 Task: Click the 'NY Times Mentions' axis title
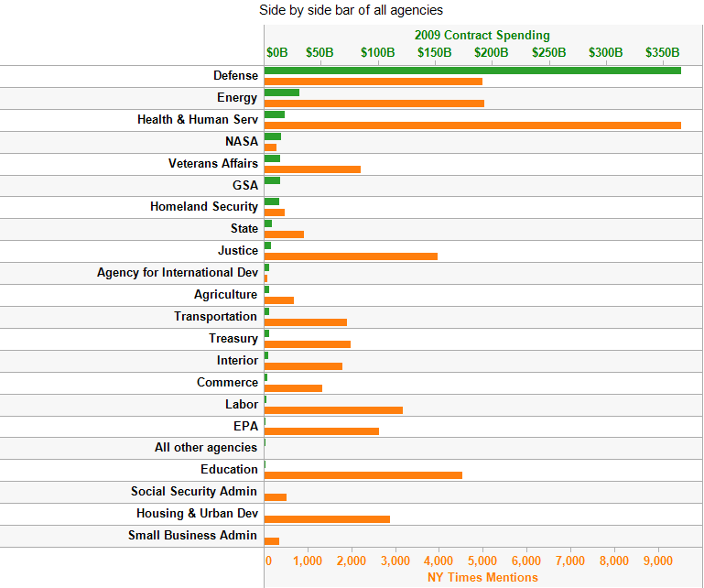coord(482,577)
